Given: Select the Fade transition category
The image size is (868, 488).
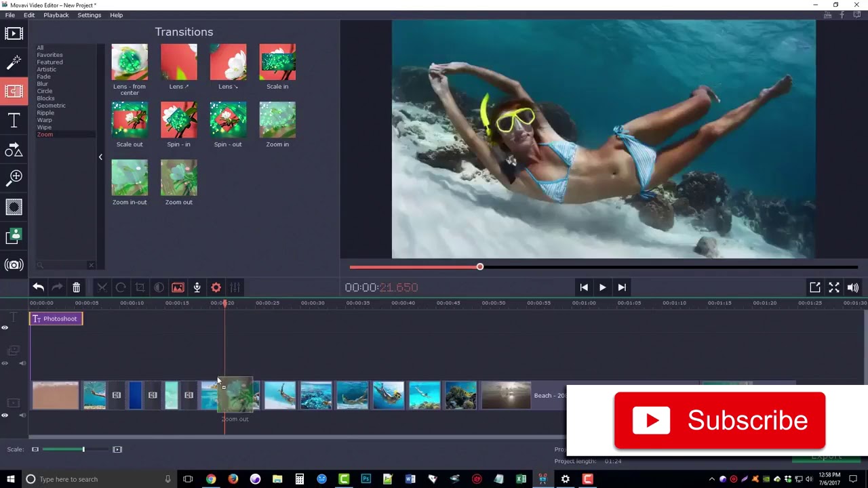Looking at the screenshot, I should pyautogui.click(x=43, y=77).
